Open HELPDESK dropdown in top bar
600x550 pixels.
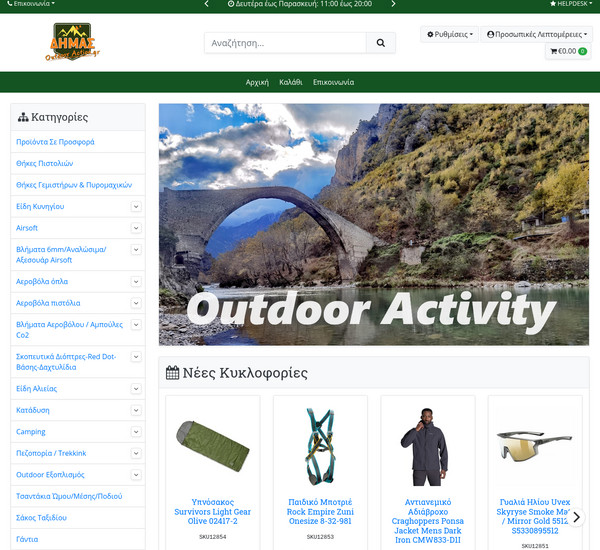click(571, 3)
